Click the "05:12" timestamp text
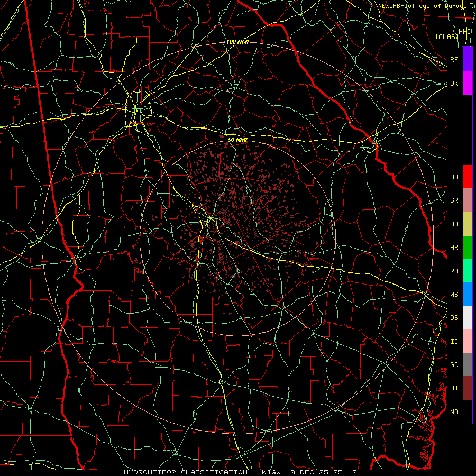 point(344,472)
